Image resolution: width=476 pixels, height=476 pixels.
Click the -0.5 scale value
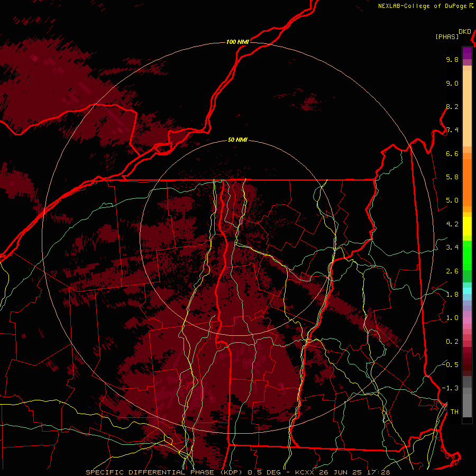click(450, 364)
